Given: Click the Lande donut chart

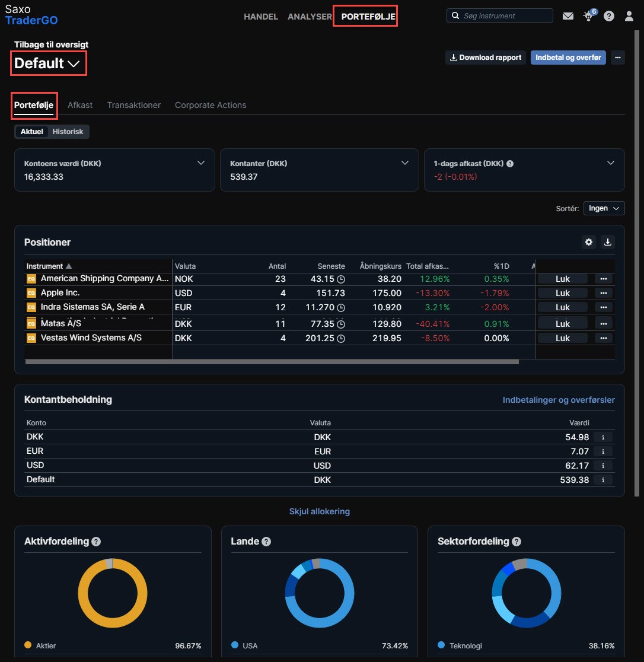Looking at the screenshot, I should 320,593.
